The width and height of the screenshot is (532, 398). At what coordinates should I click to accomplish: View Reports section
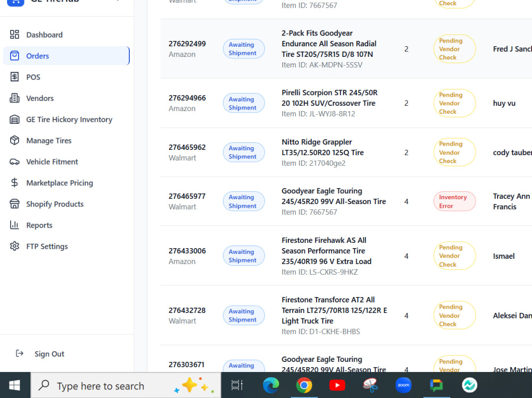(x=39, y=225)
